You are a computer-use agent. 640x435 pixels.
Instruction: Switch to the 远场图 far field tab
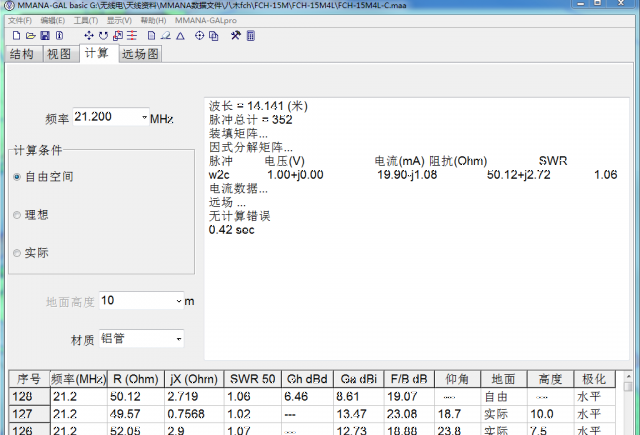coord(140,54)
